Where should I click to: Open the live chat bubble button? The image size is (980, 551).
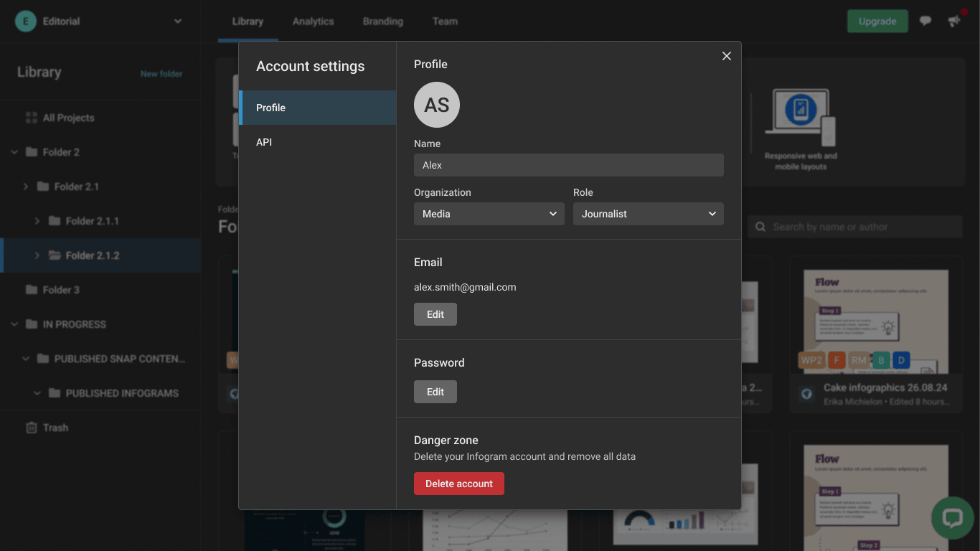[x=952, y=518]
